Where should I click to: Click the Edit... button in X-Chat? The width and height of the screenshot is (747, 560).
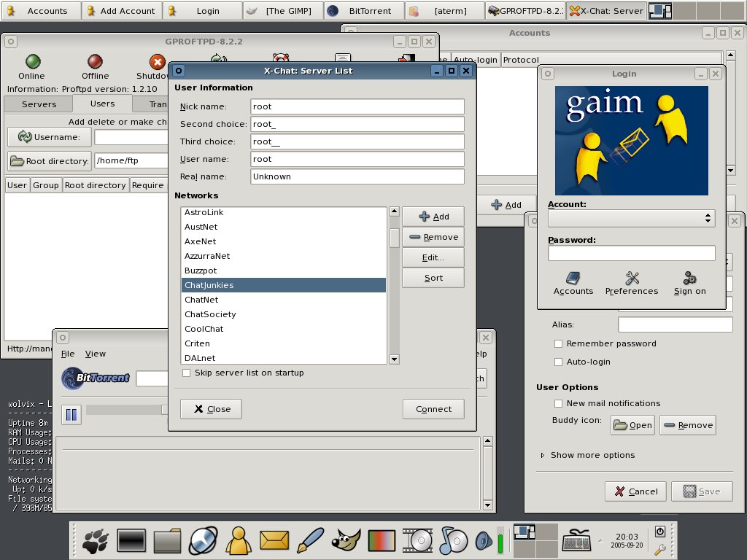tap(433, 257)
